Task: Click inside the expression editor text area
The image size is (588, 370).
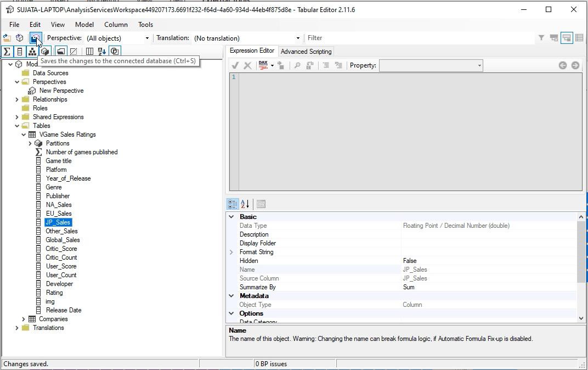Action: pos(410,132)
